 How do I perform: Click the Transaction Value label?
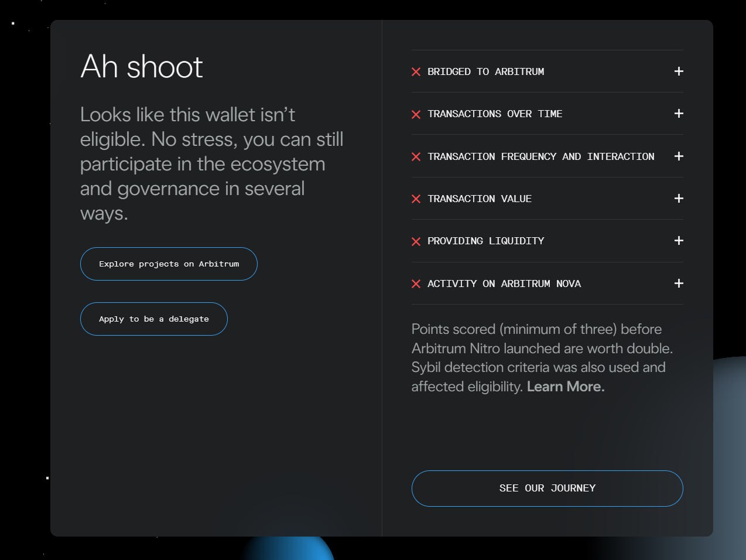click(x=480, y=199)
